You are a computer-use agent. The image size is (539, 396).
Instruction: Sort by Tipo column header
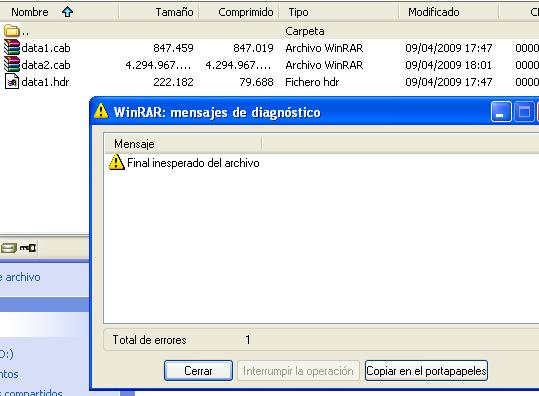(339, 12)
